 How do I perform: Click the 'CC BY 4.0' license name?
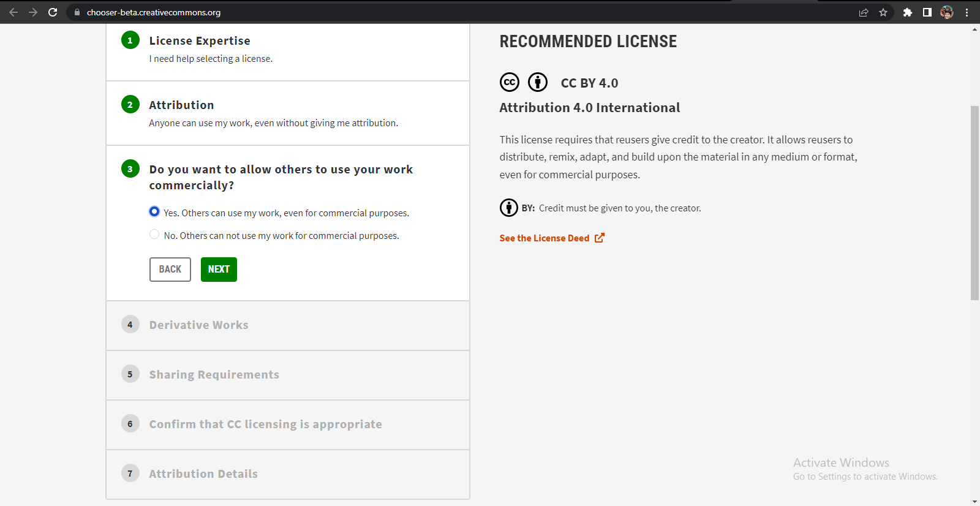tap(589, 83)
